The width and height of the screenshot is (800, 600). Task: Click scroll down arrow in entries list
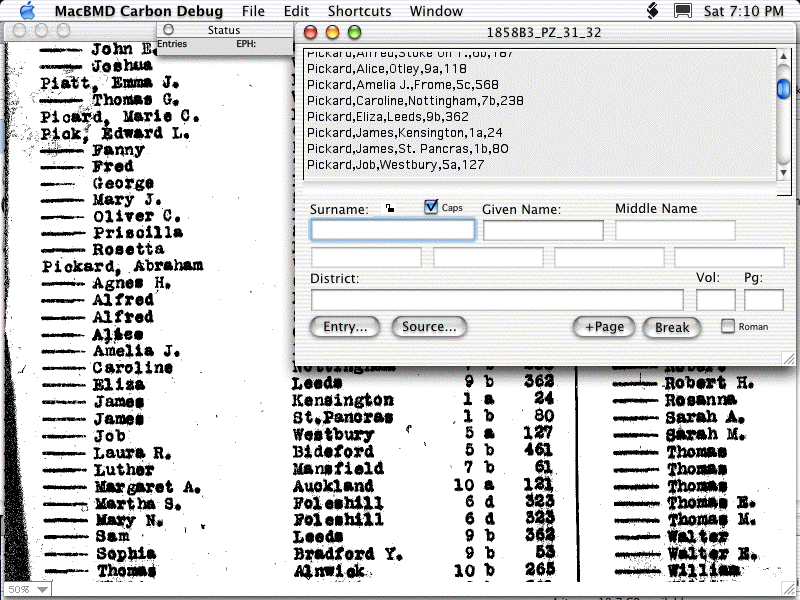click(x=784, y=173)
